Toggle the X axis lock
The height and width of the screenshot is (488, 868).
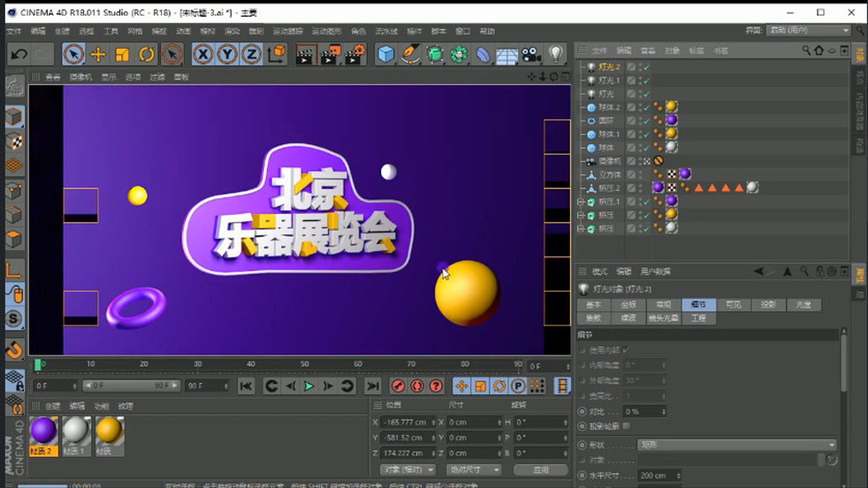[202, 54]
